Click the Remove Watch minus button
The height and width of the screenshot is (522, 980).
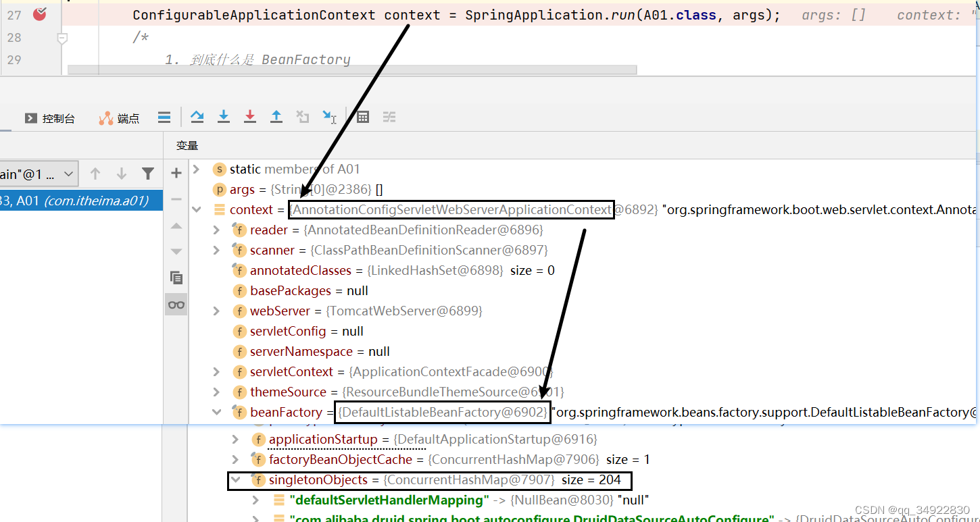(x=176, y=199)
